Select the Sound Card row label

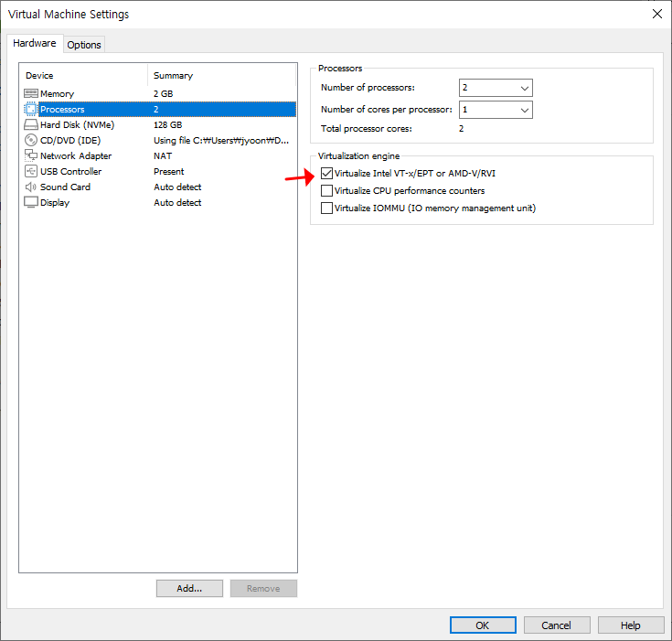[65, 187]
